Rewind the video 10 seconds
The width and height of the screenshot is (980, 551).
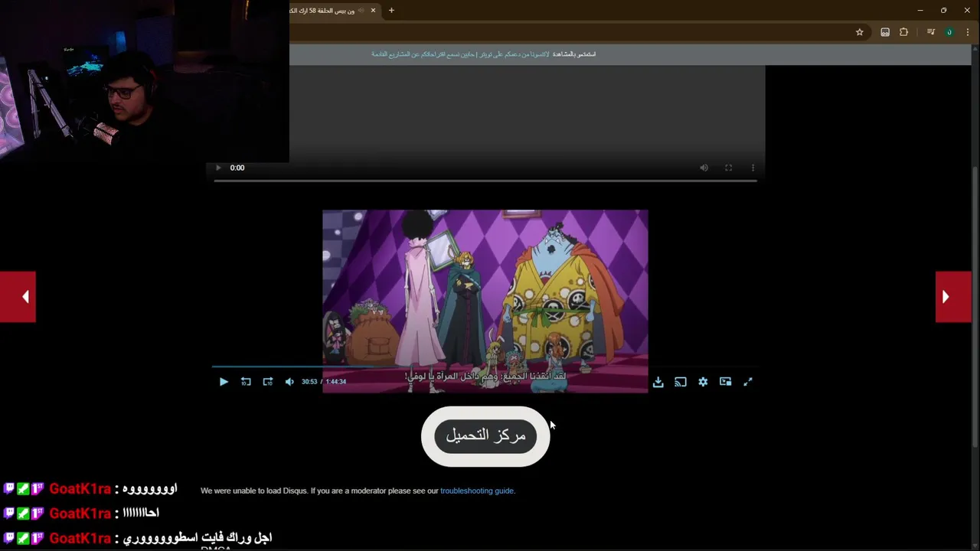[x=246, y=381]
